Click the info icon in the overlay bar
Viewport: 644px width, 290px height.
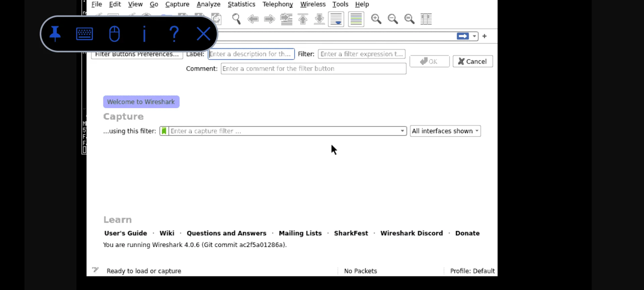[x=144, y=34]
